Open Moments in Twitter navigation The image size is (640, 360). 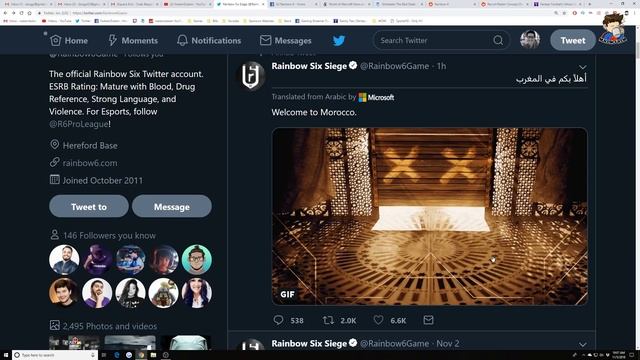pyautogui.click(x=133, y=40)
